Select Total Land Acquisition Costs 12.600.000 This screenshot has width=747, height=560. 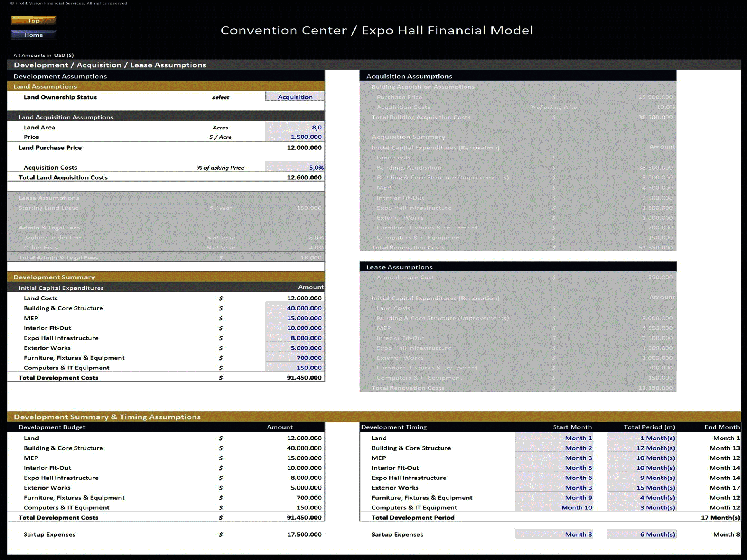click(x=304, y=177)
